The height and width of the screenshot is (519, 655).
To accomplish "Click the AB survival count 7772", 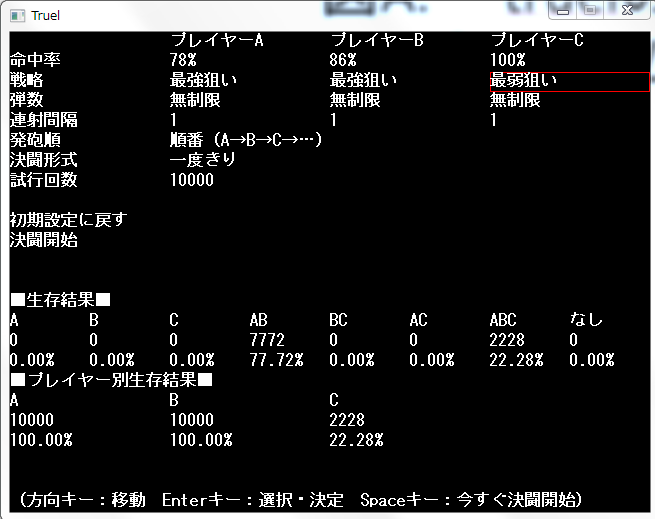I will (x=267, y=340).
